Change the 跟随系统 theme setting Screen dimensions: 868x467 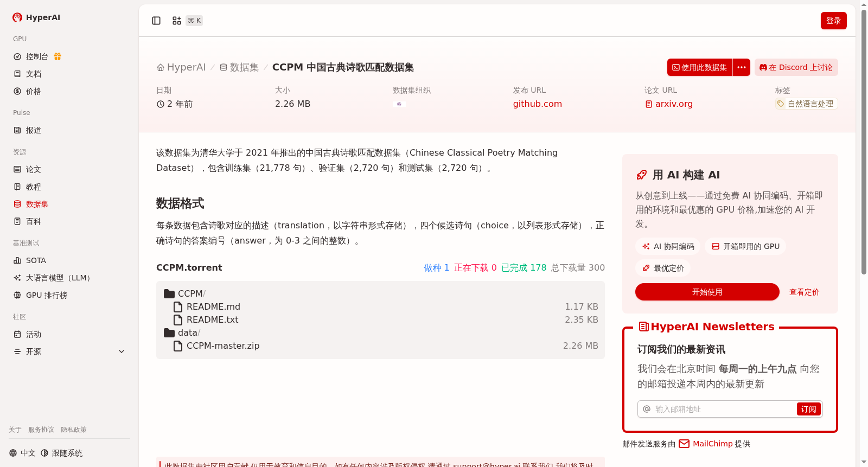point(61,453)
